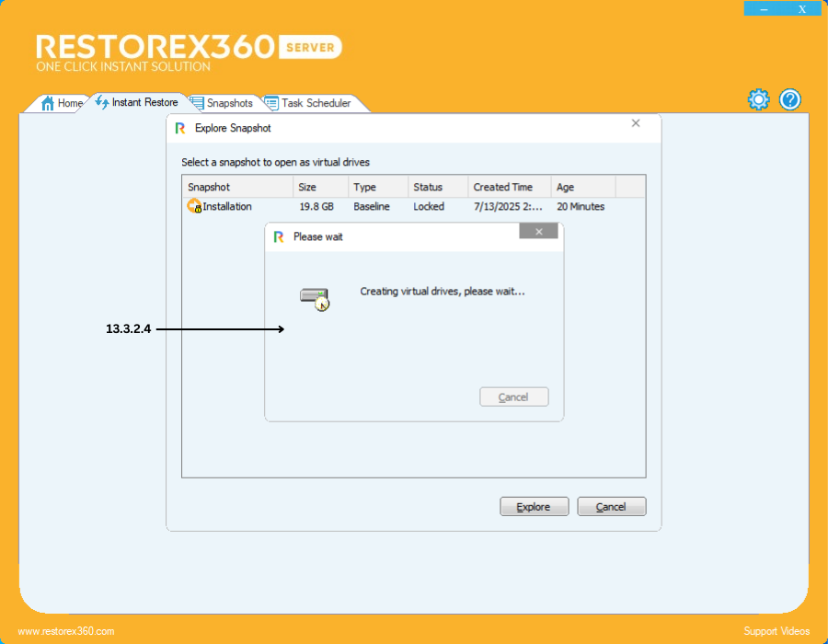The height and width of the screenshot is (644, 828).
Task: Open the help question mark icon
Action: click(x=790, y=99)
